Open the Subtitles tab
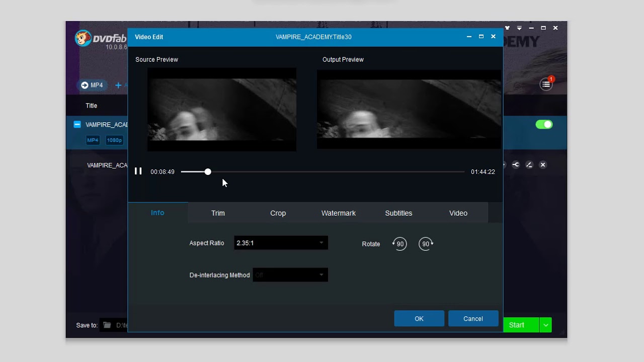644x362 pixels. [398, 213]
